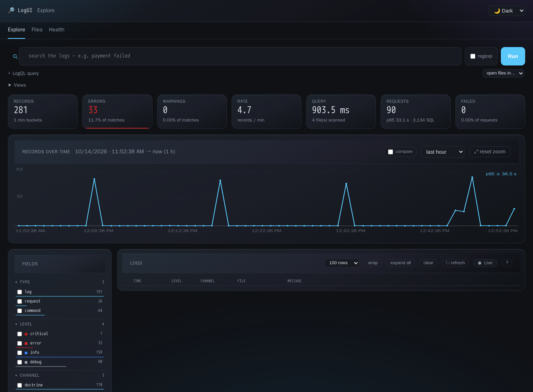Click the log search input field
Screen dimensions: 533x392
click(240, 56)
